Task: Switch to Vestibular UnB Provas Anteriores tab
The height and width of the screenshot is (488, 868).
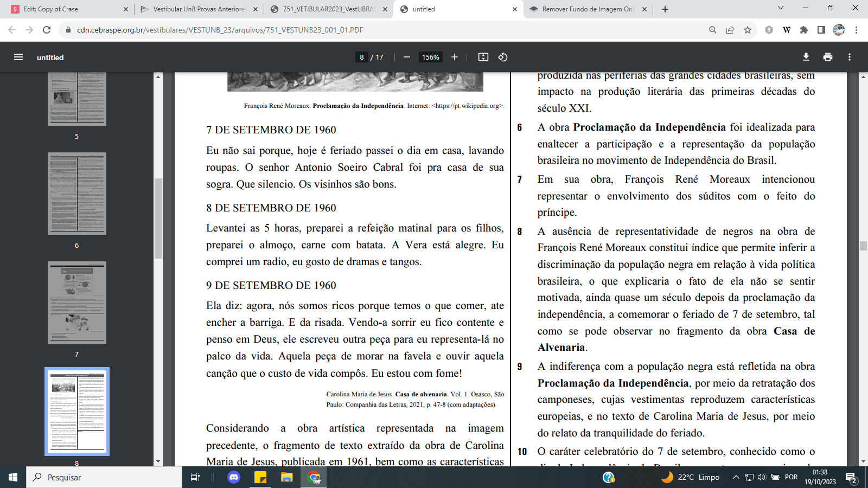Action: tap(198, 9)
